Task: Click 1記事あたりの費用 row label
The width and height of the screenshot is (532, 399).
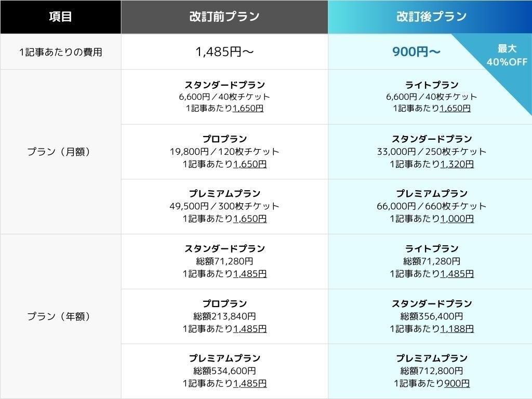Action: click(60, 52)
